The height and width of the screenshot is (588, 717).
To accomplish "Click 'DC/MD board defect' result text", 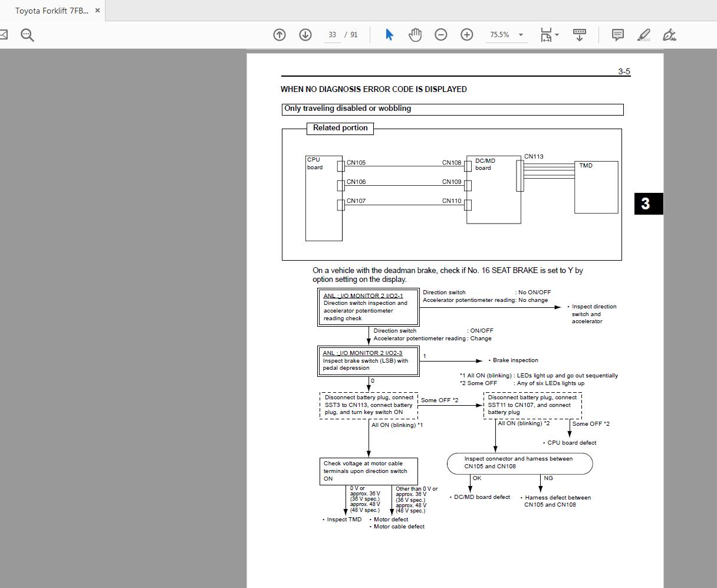I will click(482, 497).
